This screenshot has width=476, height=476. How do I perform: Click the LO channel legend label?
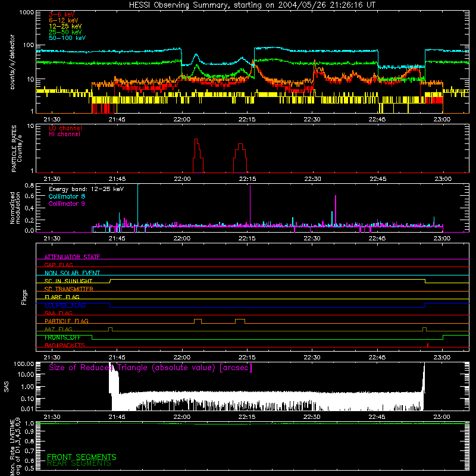(x=65, y=128)
